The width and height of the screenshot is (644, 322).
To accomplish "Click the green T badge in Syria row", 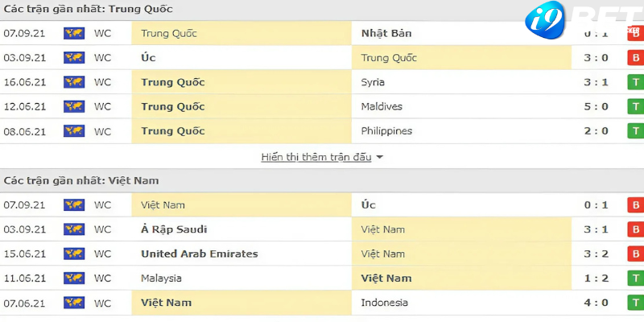I will pyautogui.click(x=635, y=82).
